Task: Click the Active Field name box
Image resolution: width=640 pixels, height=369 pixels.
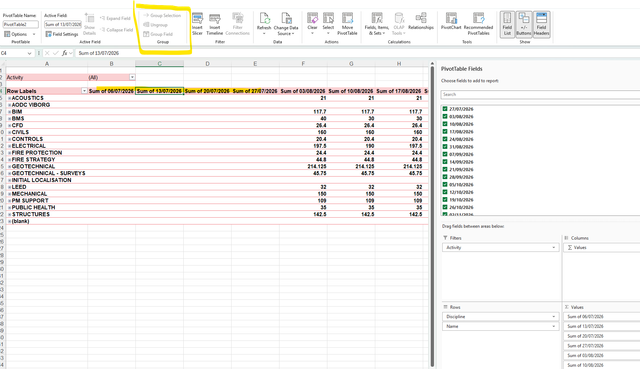Action: pos(63,24)
